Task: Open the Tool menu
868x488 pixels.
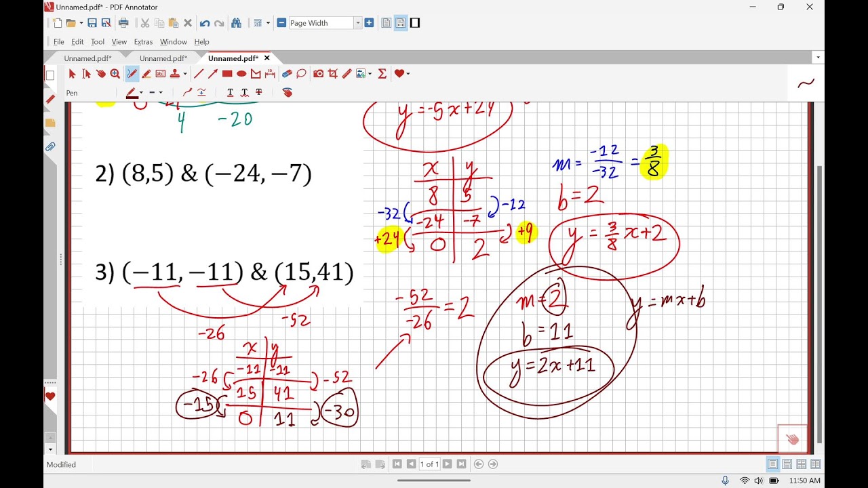Action: 98,42
